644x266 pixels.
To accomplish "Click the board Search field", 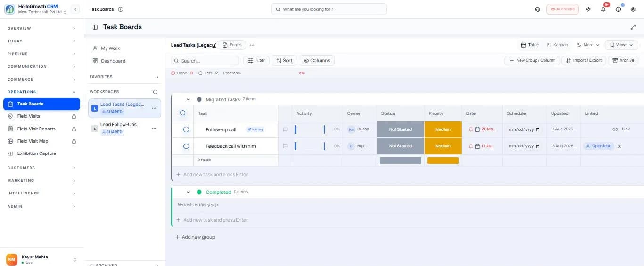I will pyautogui.click(x=205, y=61).
